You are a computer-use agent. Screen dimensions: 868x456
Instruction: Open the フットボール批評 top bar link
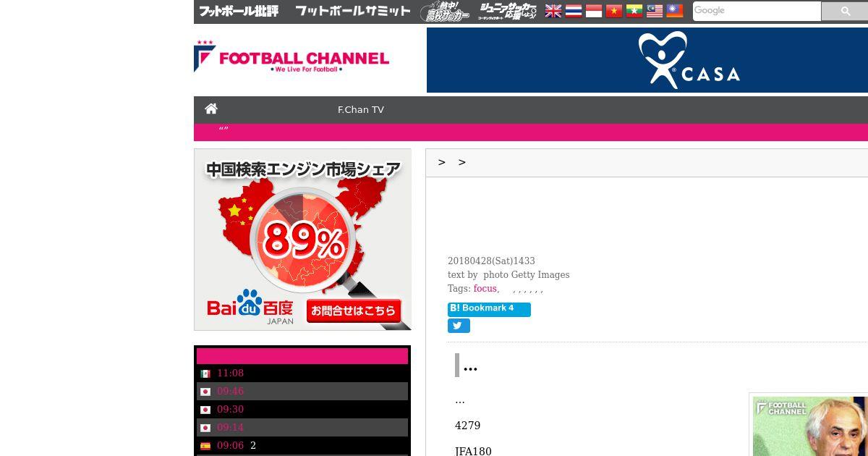click(x=239, y=11)
